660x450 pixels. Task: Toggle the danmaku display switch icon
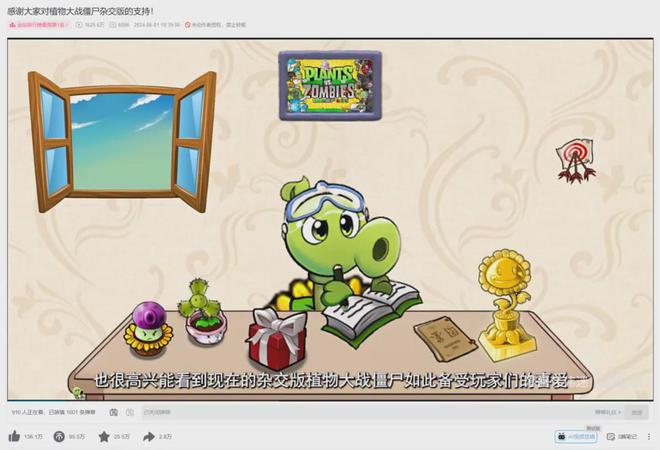pos(114,412)
